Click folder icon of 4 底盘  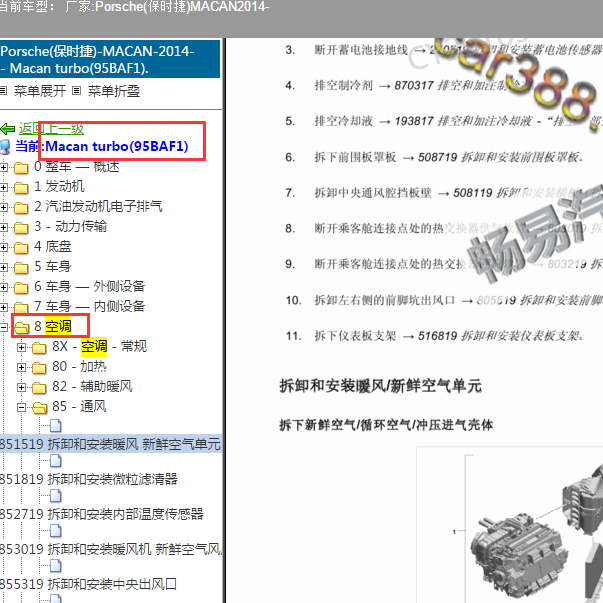21,248
